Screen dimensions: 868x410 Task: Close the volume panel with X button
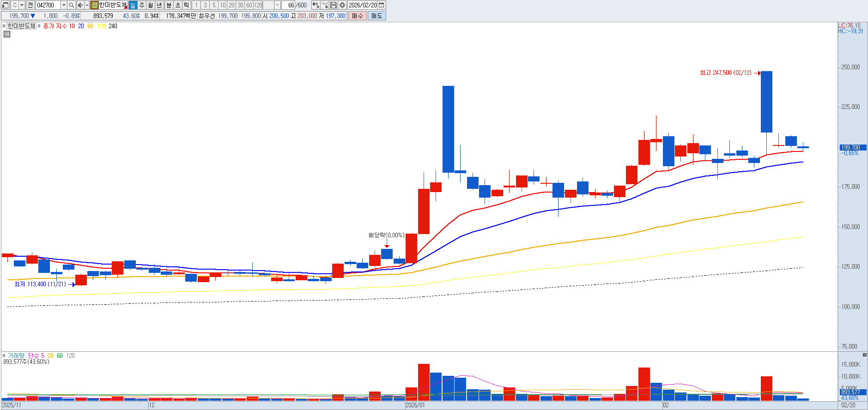(x=864, y=355)
